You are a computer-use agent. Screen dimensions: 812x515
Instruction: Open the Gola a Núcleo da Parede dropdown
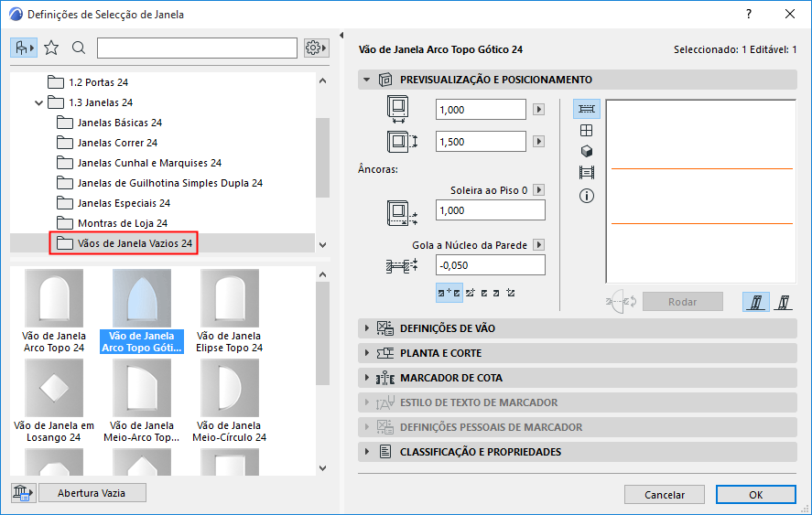coord(538,245)
